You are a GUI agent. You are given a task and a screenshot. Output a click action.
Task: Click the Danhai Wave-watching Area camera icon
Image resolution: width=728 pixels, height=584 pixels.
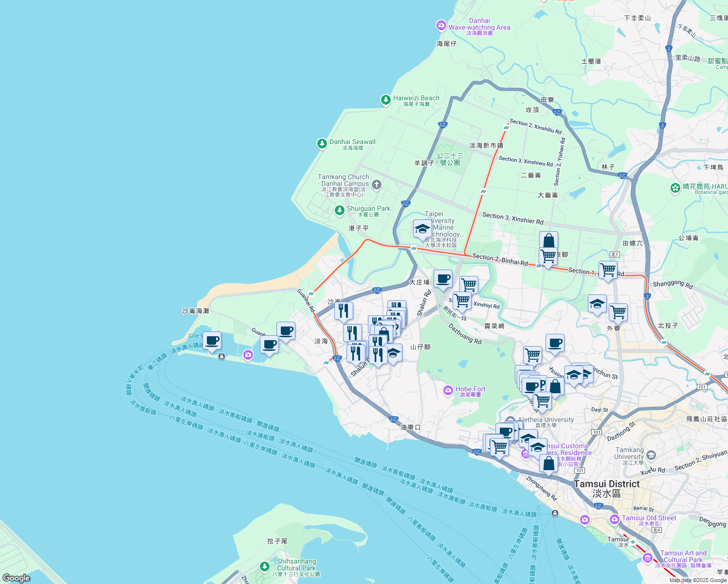click(441, 25)
